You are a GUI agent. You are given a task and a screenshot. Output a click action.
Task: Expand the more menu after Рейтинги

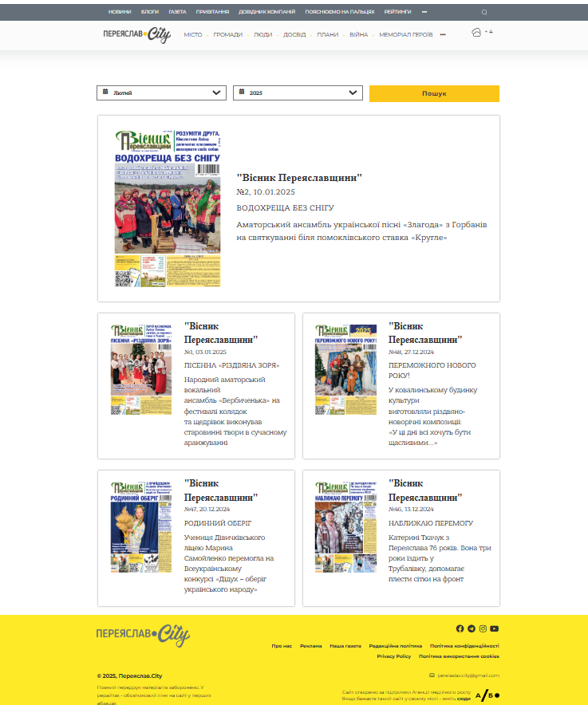(x=424, y=13)
